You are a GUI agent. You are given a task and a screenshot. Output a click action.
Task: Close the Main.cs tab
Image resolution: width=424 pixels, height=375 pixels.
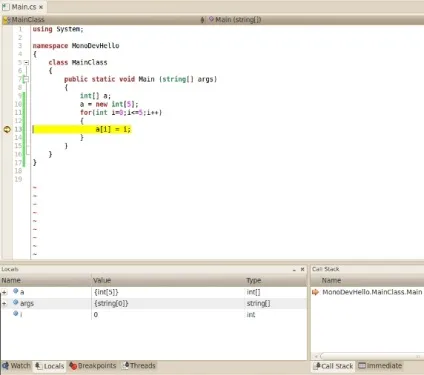[41, 7]
